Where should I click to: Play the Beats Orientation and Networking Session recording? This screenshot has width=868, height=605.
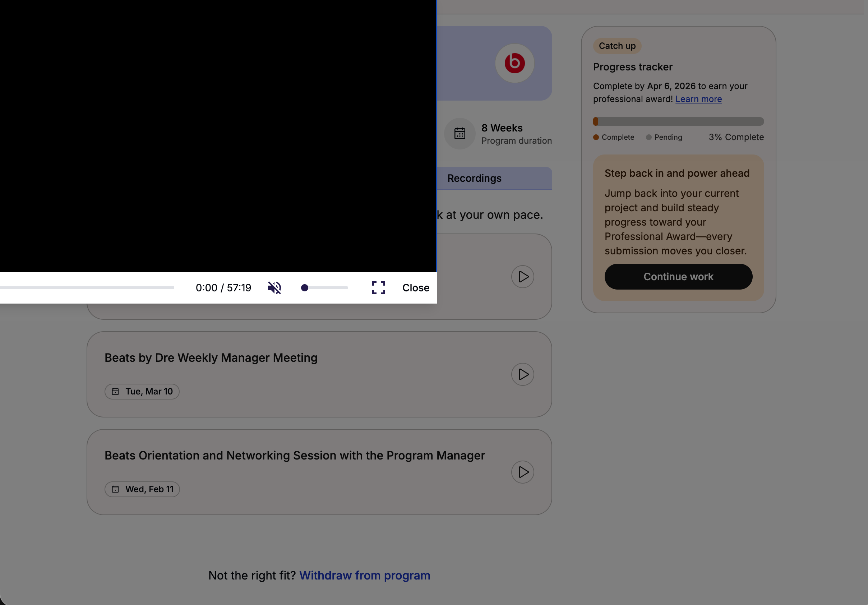coord(523,472)
